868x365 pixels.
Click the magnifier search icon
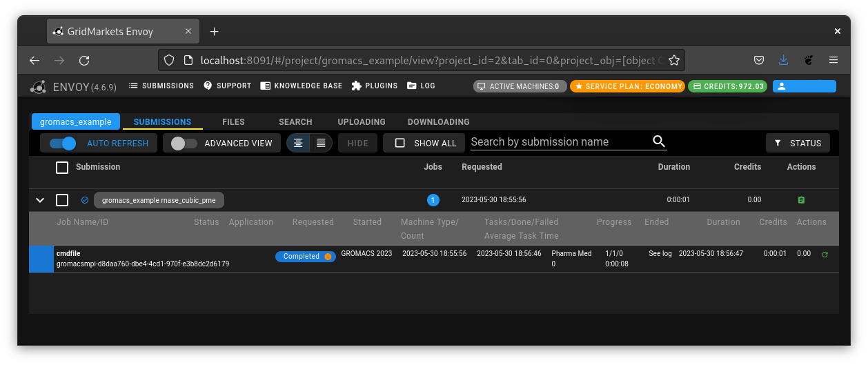point(659,141)
